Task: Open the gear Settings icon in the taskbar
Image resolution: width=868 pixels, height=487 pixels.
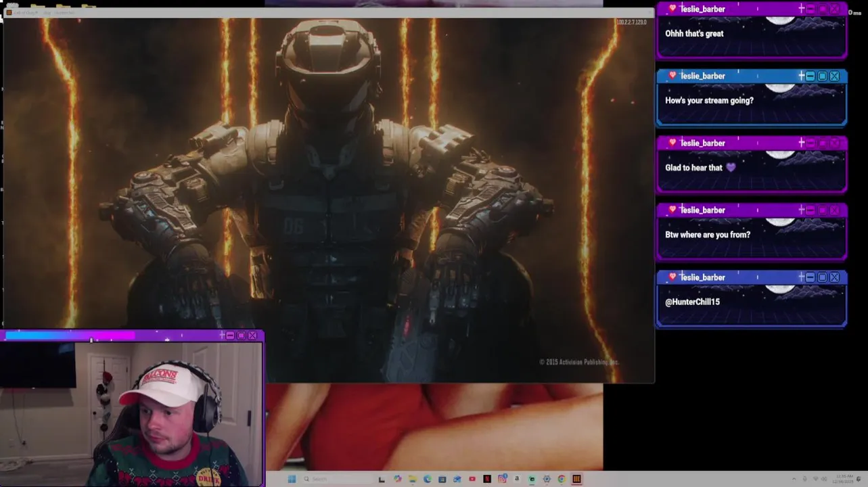Action: click(x=547, y=479)
